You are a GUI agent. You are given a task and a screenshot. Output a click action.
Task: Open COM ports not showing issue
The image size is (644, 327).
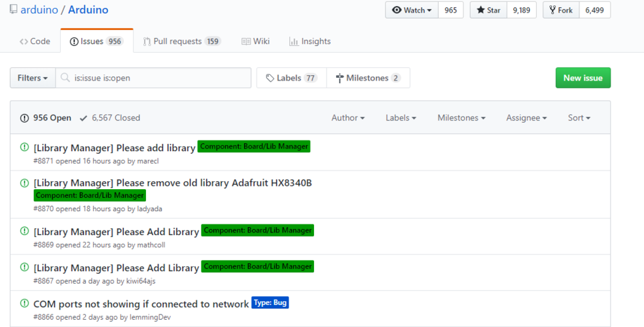(141, 304)
